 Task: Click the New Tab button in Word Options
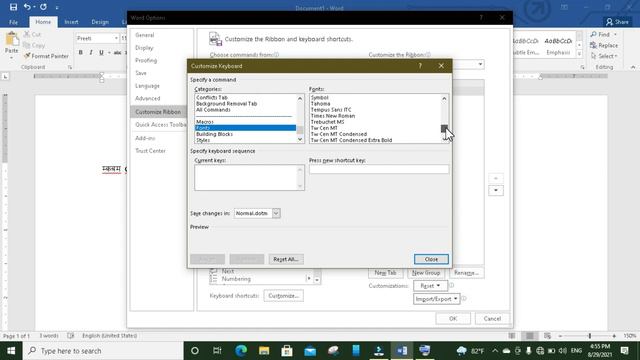pos(385,273)
